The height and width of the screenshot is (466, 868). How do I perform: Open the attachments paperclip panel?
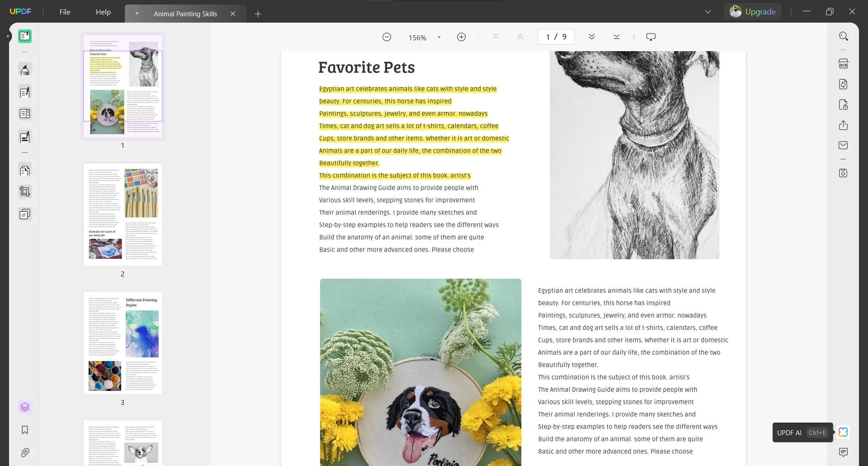click(25, 452)
